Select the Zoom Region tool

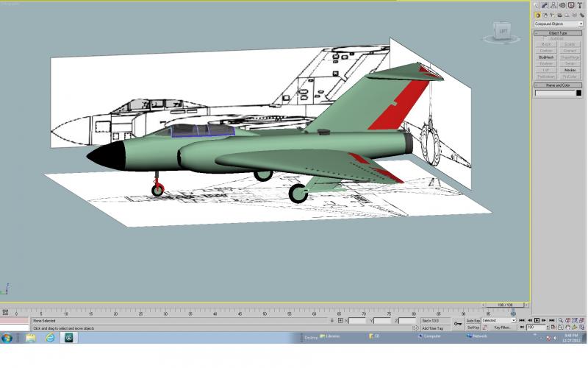[x=560, y=328]
